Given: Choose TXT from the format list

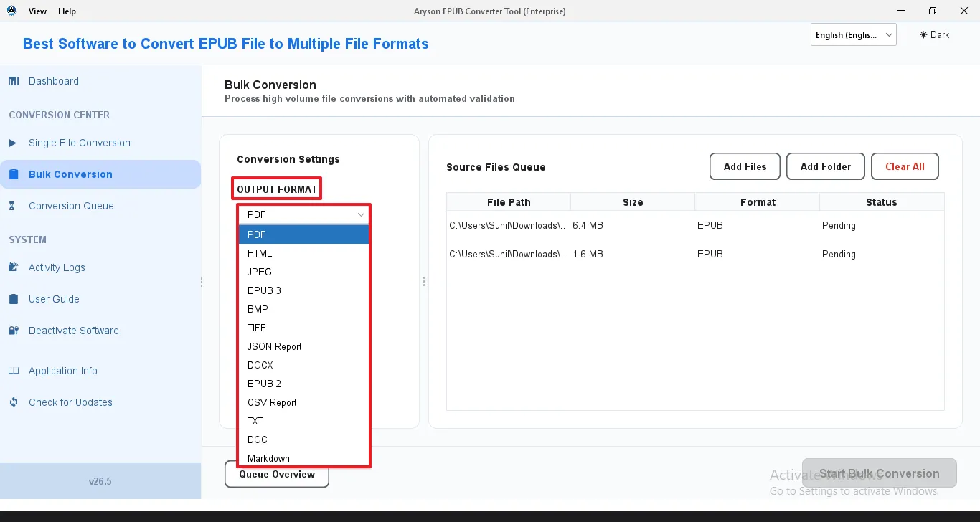Looking at the screenshot, I should coord(304,421).
